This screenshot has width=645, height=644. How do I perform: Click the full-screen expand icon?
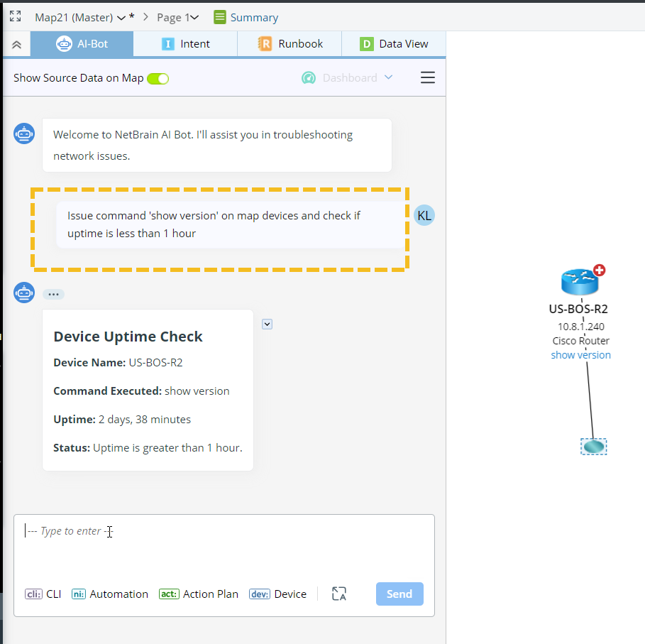pos(15,16)
